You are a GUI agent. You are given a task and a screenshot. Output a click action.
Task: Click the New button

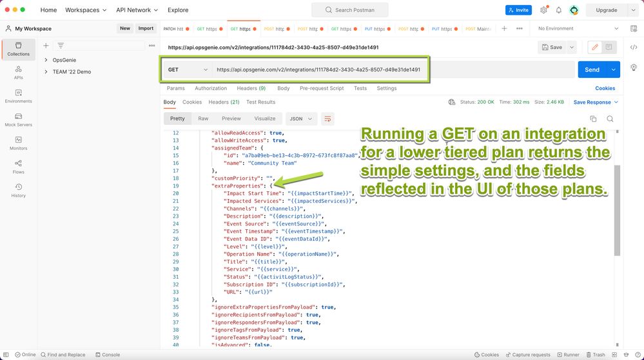125,28
